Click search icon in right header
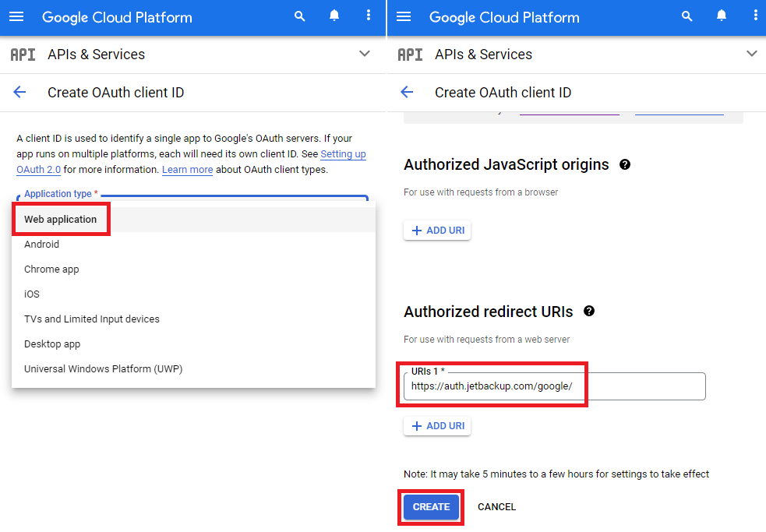Viewport: 766px width, 532px height. (687, 16)
